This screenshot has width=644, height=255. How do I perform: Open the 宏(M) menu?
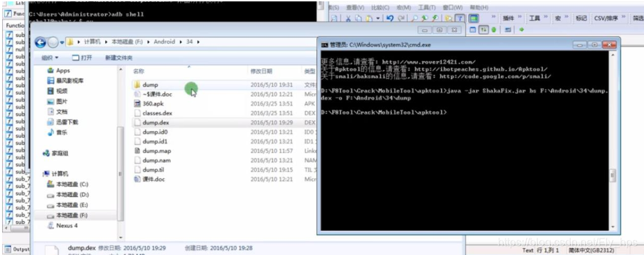pyautogui.click(x=403, y=8)
